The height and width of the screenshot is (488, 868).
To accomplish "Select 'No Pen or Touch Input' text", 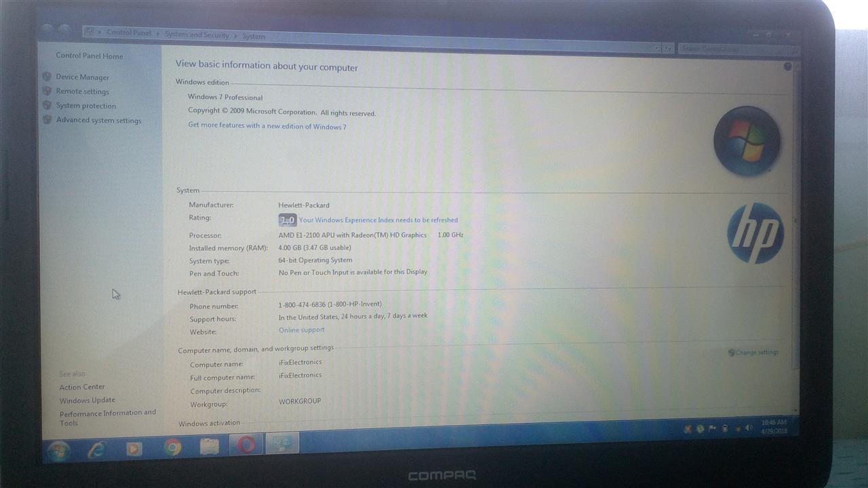I will coord(316,272).
